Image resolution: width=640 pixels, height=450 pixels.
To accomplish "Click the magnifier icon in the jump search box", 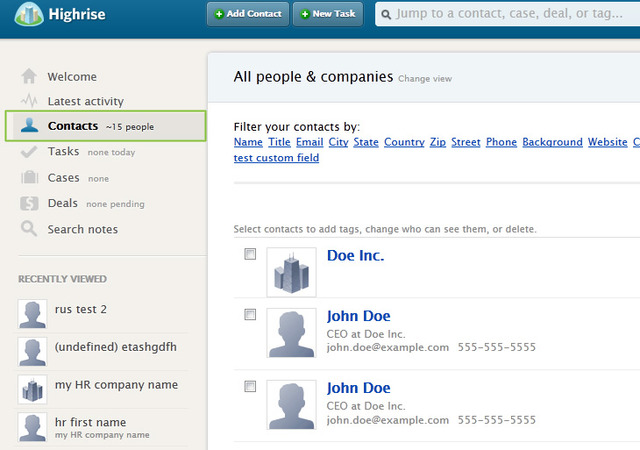I will (x=386, y=15).
